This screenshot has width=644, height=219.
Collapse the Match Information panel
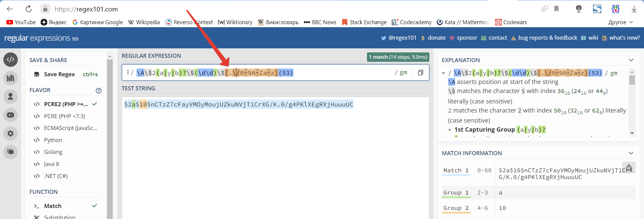pos(631,153)
